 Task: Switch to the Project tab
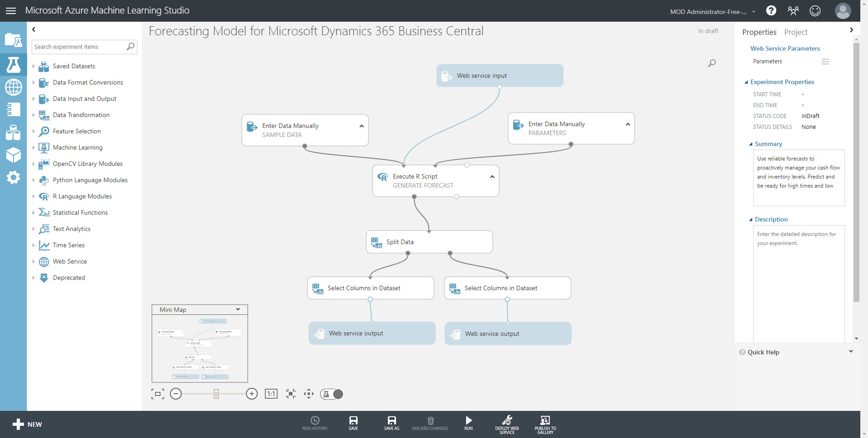tap(796, 32)
